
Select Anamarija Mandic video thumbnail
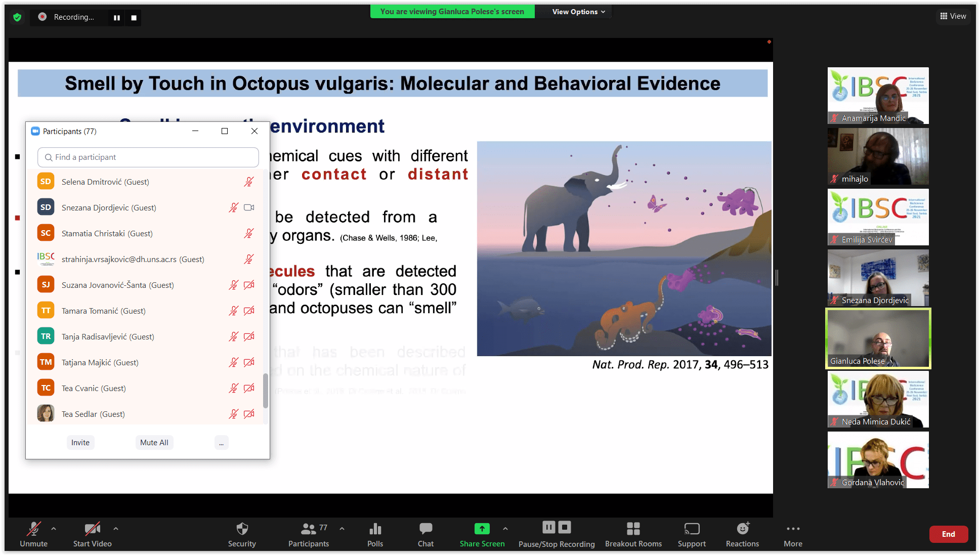tap(878, 96)
